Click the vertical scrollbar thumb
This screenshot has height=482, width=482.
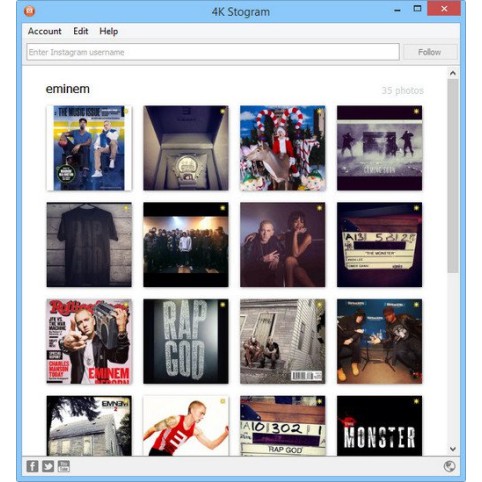tap(453, 176)
